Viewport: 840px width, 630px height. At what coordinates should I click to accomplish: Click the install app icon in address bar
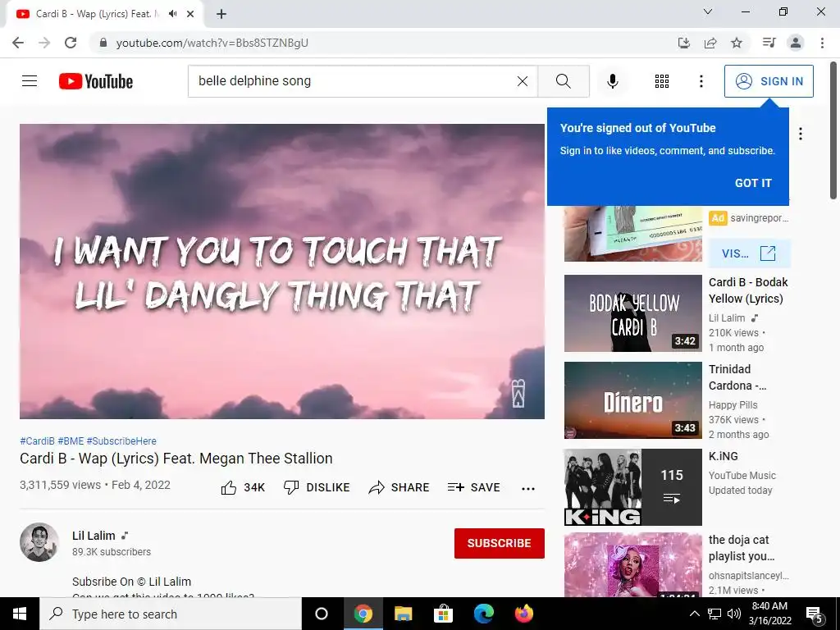point(684,43)
